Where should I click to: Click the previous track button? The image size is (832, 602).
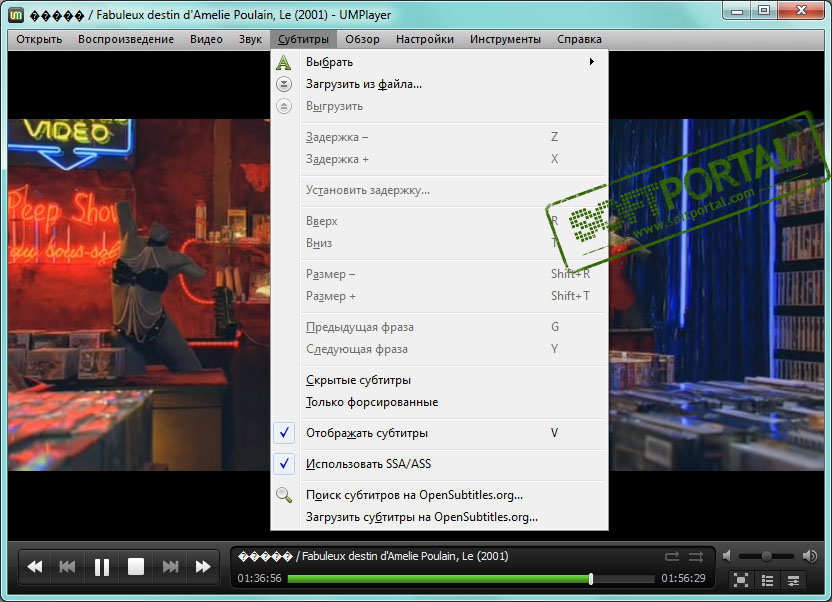[67, 567]
